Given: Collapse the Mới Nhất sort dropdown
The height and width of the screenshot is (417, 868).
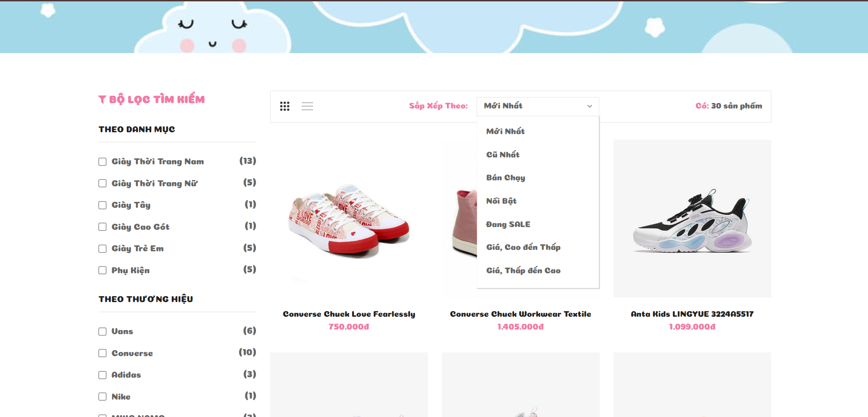Looking at the screenshot, I should point(538,106).
